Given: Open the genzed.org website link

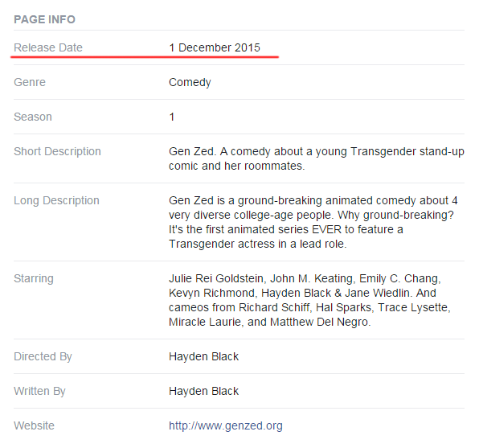Looking at the screenshot, I should point(226,425).
